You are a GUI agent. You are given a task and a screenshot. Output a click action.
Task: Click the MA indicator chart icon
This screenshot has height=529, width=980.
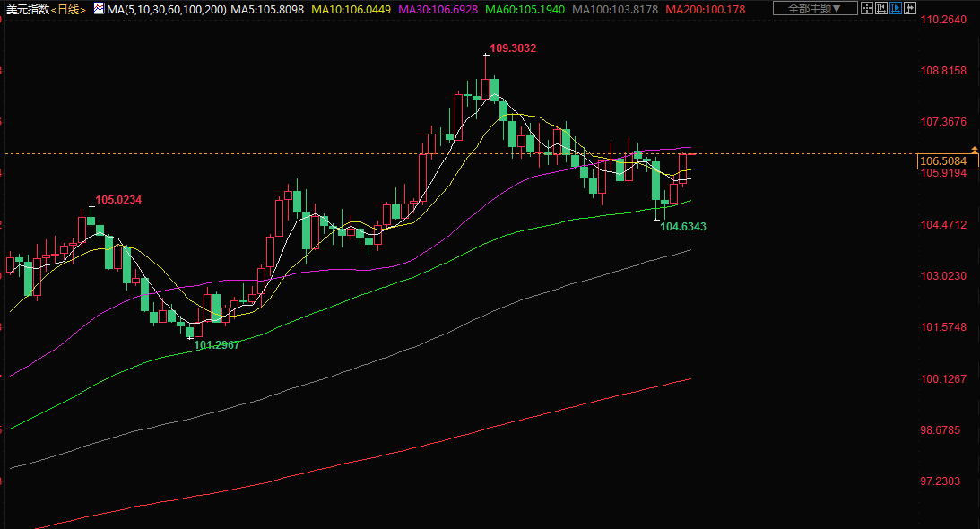tap(98, 10)
